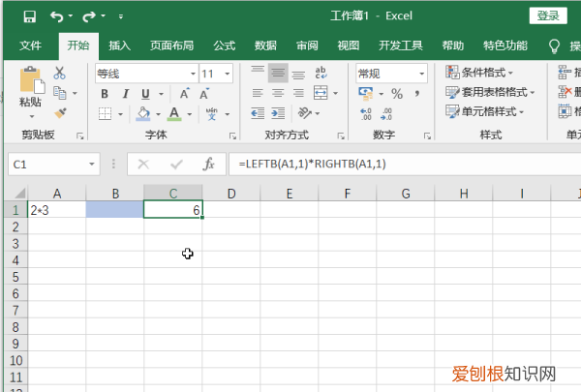
Task: Click the 帮助 tab
Action: pyautogui.click(x=453, y=45)
